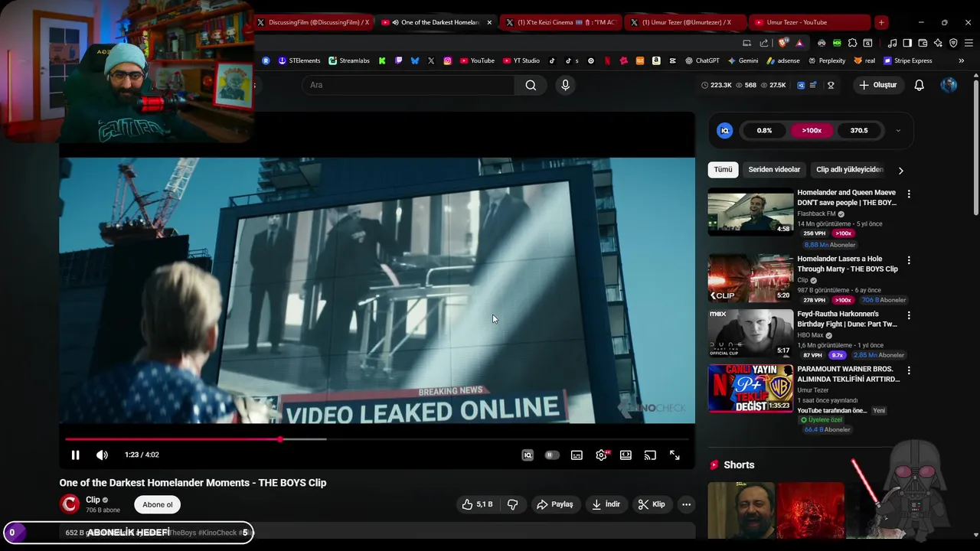
Task: Switch to theater mode
Action: pos(626,455)
